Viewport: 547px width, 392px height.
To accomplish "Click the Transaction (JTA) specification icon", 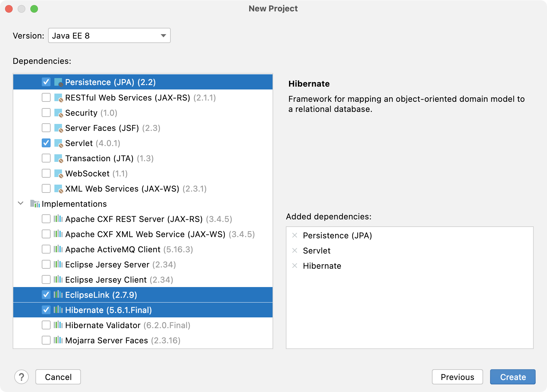I will (58, 158).
